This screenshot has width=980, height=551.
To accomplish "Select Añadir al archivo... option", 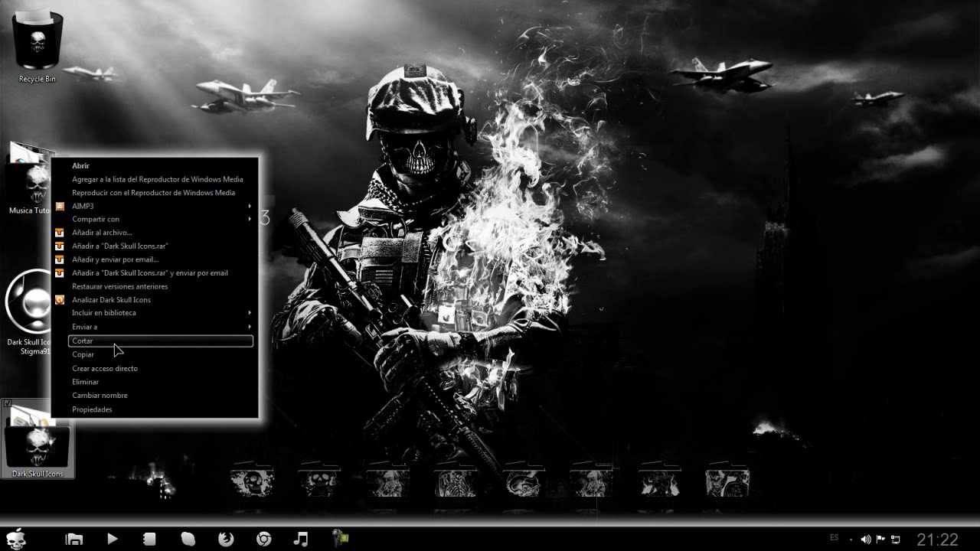I will [102, 233].
